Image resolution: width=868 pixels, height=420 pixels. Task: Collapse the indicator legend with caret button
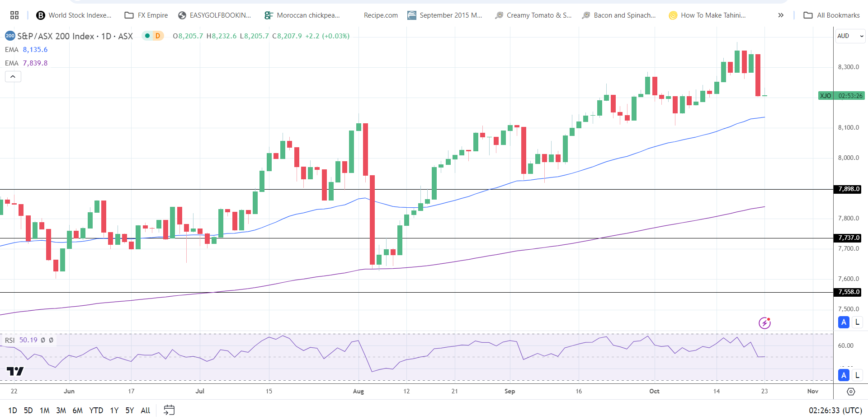[x=13, y=77]
